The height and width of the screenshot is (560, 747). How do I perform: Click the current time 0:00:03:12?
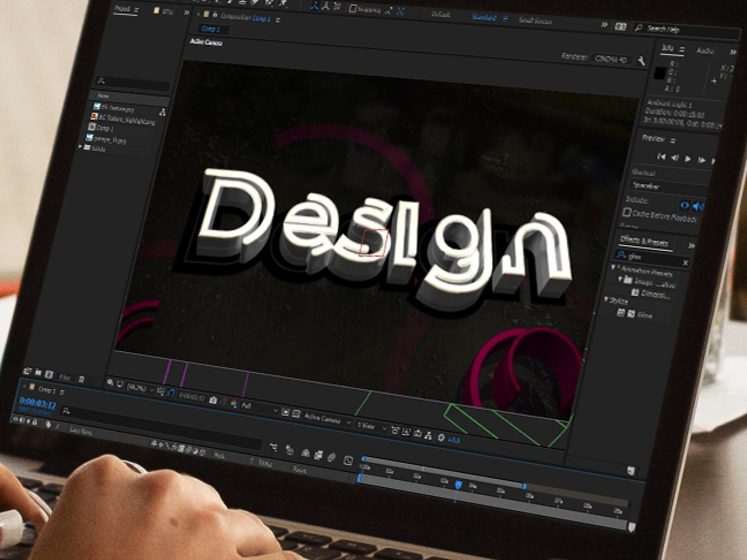(x=37, y=404)
